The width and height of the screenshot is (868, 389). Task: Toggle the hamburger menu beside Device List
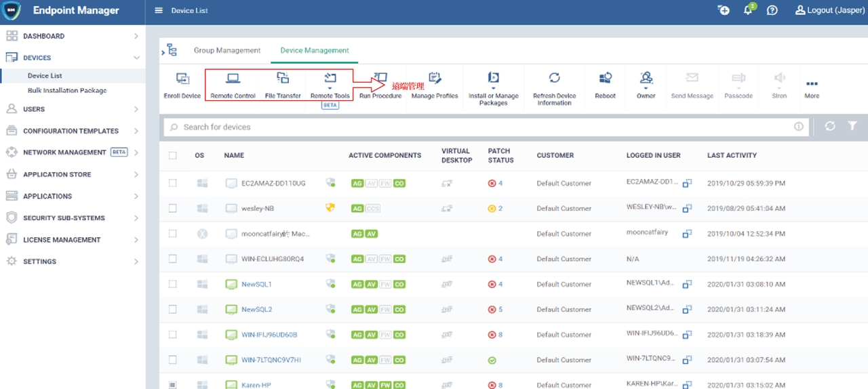coord(159,11)
